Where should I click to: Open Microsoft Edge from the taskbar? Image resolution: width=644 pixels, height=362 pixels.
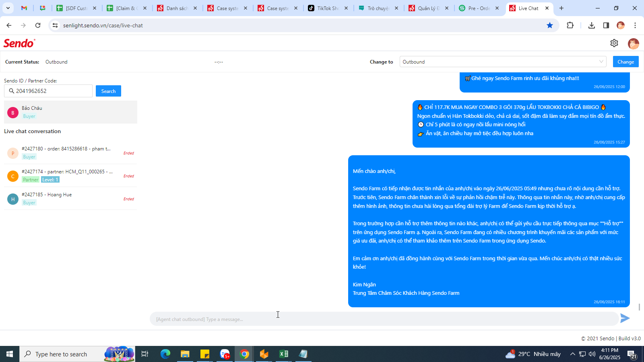[165, 354]
